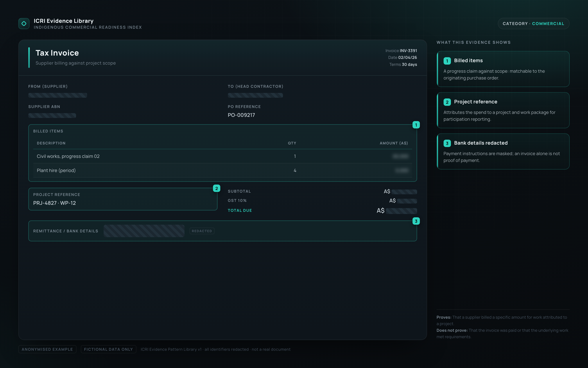This screenshot has height=368, width=588.
Task: Click 'Indigenous Commercial Readiness Index' subtitle
Action: (88, 27)
